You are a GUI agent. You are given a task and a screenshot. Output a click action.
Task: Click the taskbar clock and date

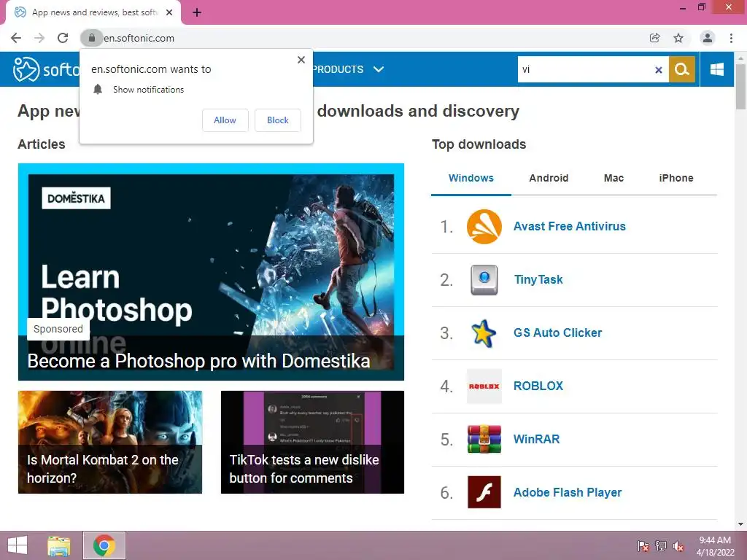(715, 546)
